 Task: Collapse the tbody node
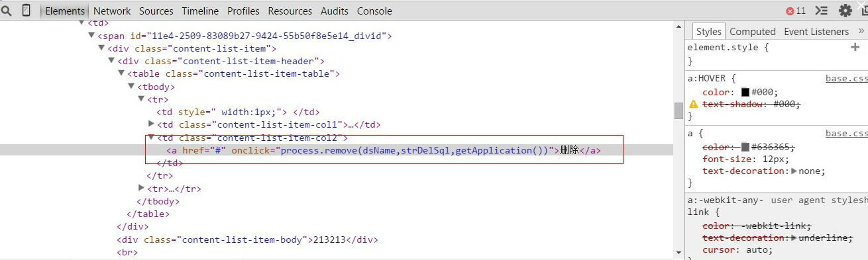tap(131, 86)
